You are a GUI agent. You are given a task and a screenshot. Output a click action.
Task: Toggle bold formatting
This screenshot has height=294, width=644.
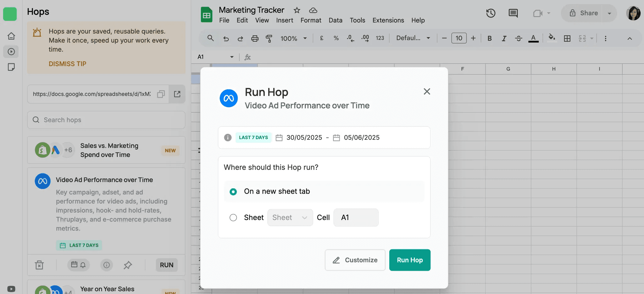point(490,38)
